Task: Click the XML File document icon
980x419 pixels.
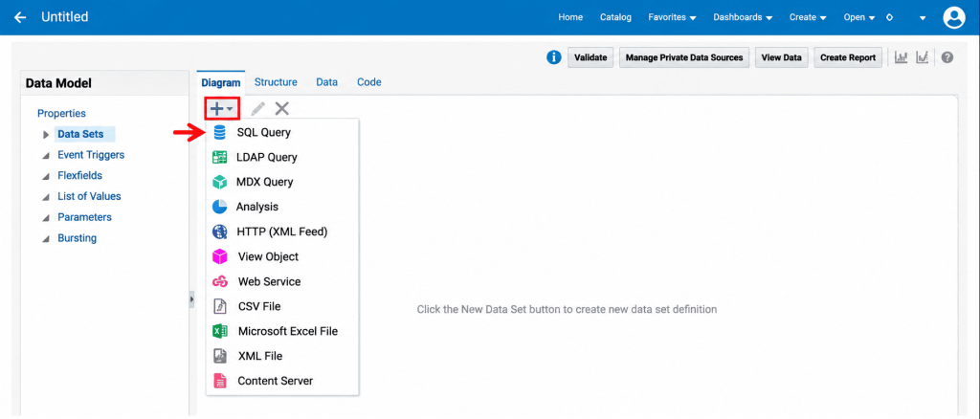Action: 219,356
